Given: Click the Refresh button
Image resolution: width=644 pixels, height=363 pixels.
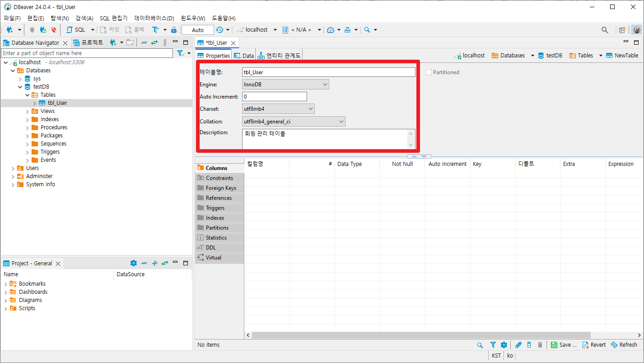Looking at the screenshot, I should coord(624,345).
